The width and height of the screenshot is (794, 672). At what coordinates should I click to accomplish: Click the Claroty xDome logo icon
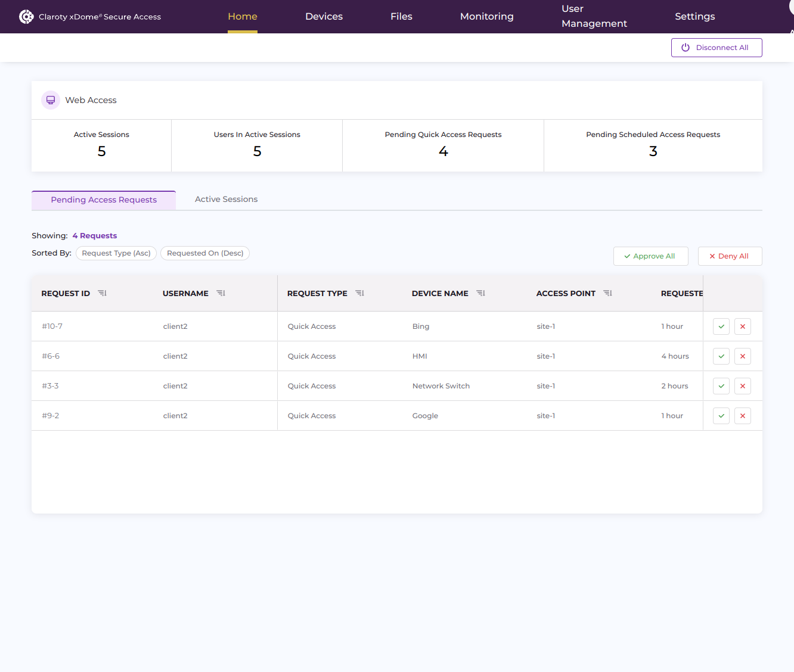[26, 17]
